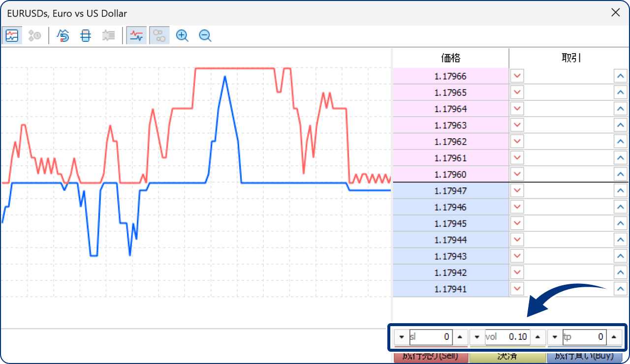The image size is (630, 364).
Task: Click into the vol input field
Action: pos(507,337)
